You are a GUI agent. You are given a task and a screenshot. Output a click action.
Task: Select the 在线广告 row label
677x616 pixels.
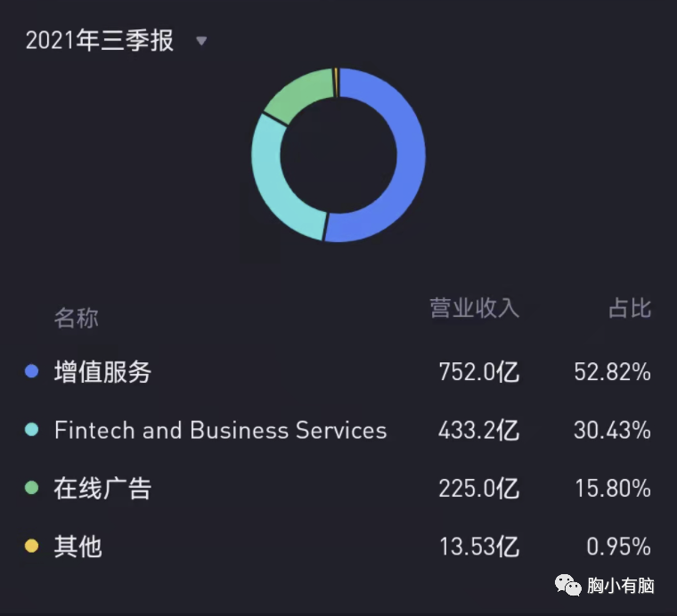click(102, 488)
